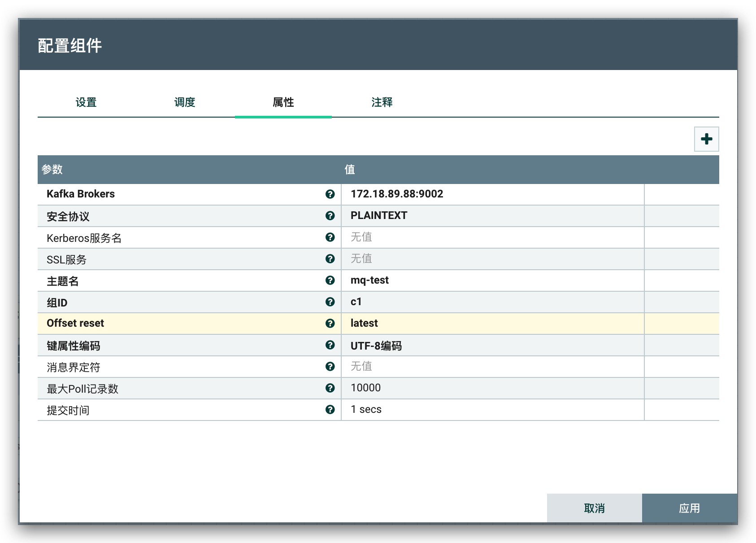Click help icon for 安全协议 row
Screen dimensions: 756x543
[x=330, y=216]
